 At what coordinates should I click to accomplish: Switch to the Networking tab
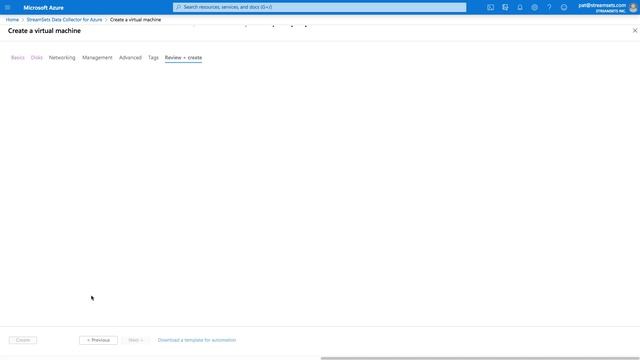(x=62, y=58)
